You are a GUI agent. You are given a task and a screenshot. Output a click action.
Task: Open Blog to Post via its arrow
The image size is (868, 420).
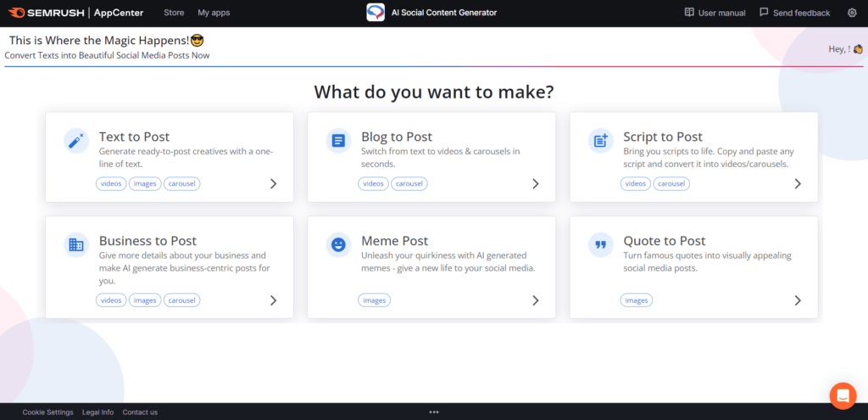pyautogui.click(x=536, y=184)
